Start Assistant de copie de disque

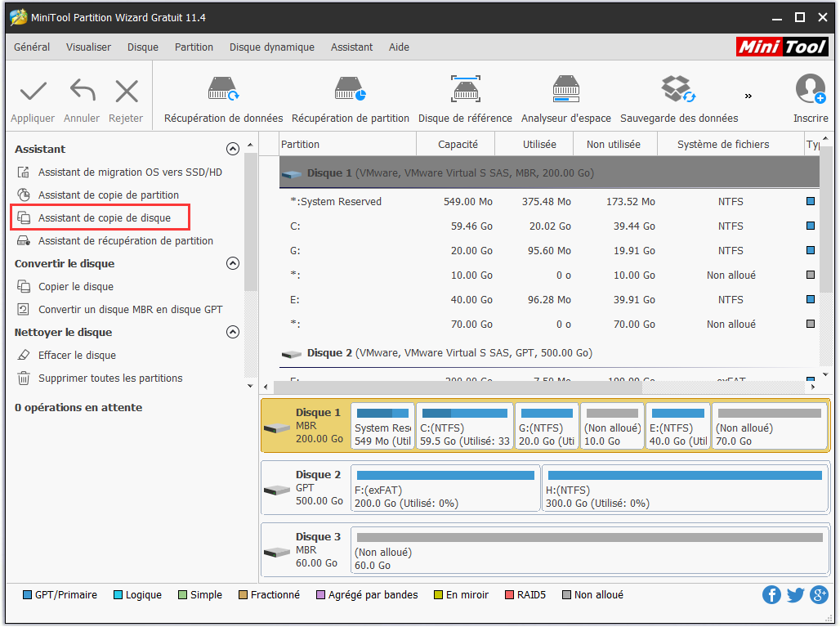104,218
